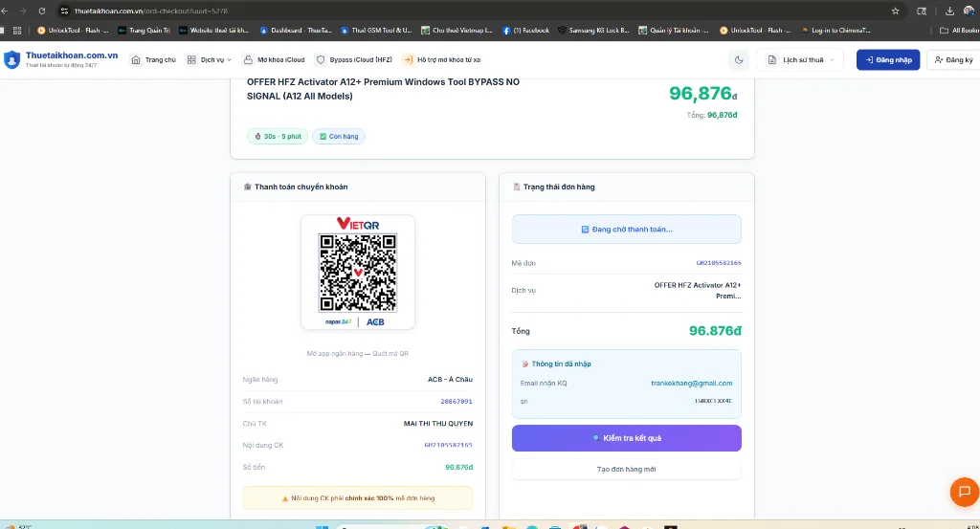Click the Còn hàng status badge
Screen dimensions: 980x529
[x=339, y=136]
